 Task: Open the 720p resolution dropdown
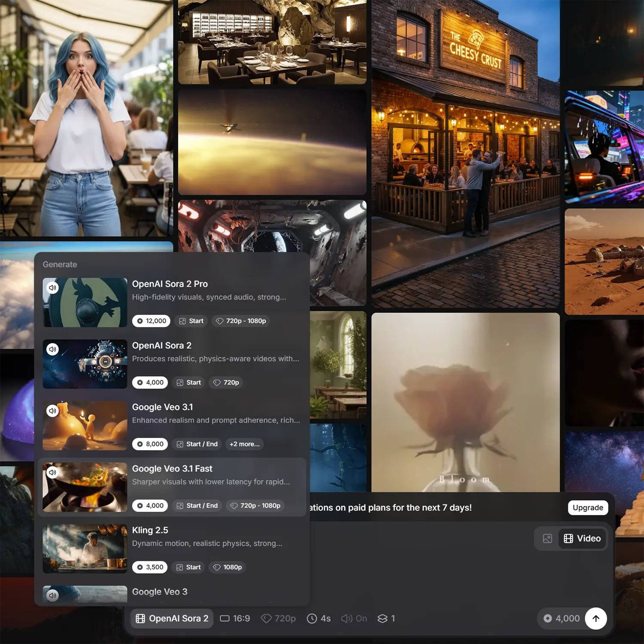(x=279, y=618)
